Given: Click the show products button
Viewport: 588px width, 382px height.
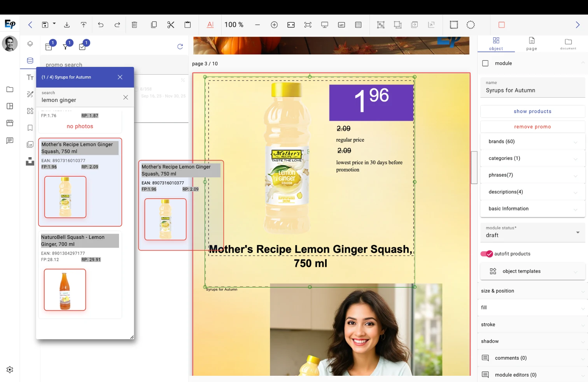Looking at the screenshot, I should tap(533, 111).
